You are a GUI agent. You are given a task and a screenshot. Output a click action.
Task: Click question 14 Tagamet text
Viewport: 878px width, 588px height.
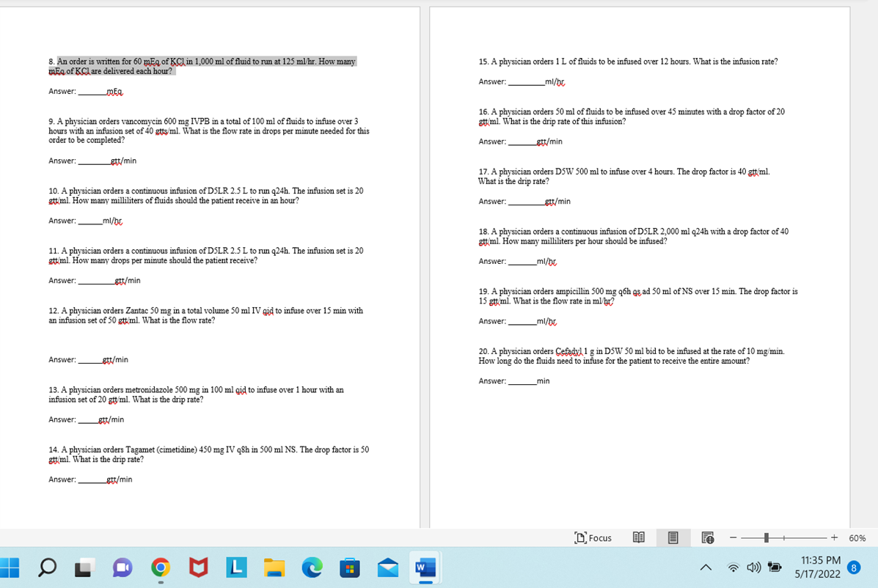pos(209,455)
